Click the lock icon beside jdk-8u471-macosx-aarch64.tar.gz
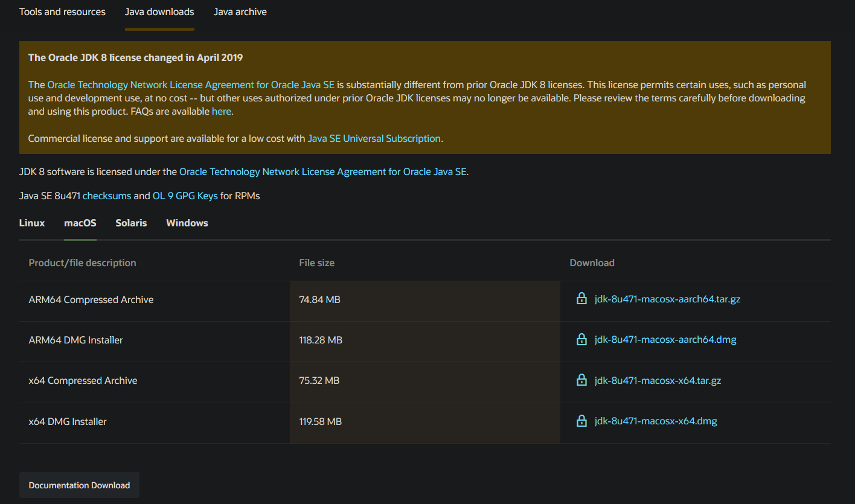855x504 pixels. pos(581,299)
